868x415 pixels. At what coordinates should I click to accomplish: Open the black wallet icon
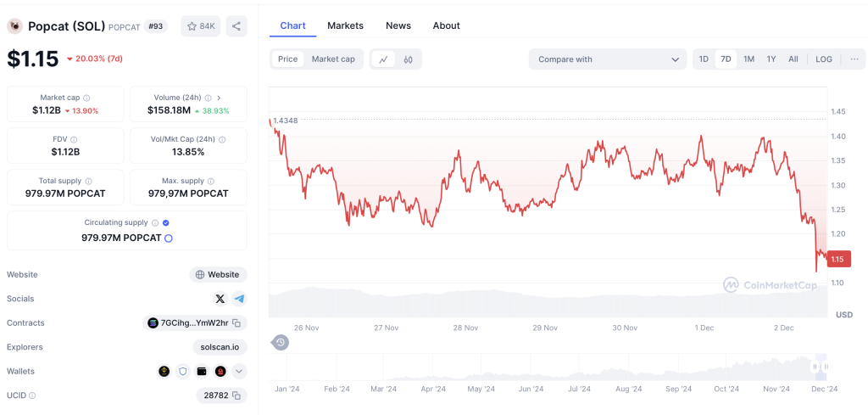coord(202,371)
